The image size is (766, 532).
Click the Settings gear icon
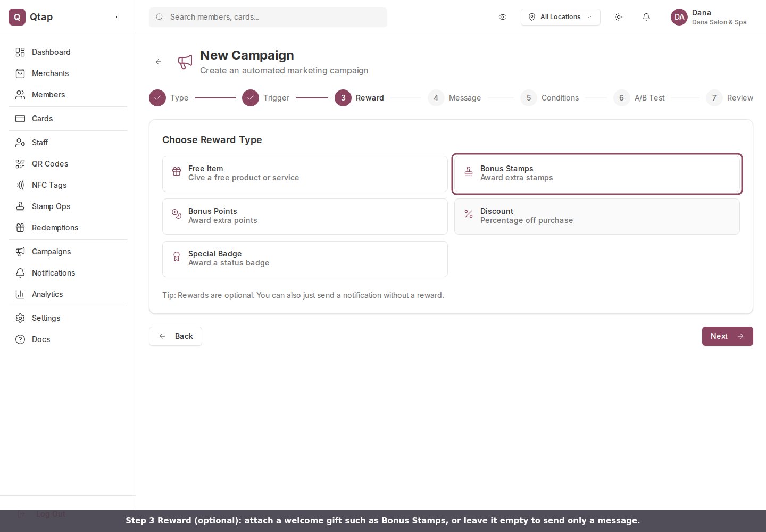click(x=20, y=318)
